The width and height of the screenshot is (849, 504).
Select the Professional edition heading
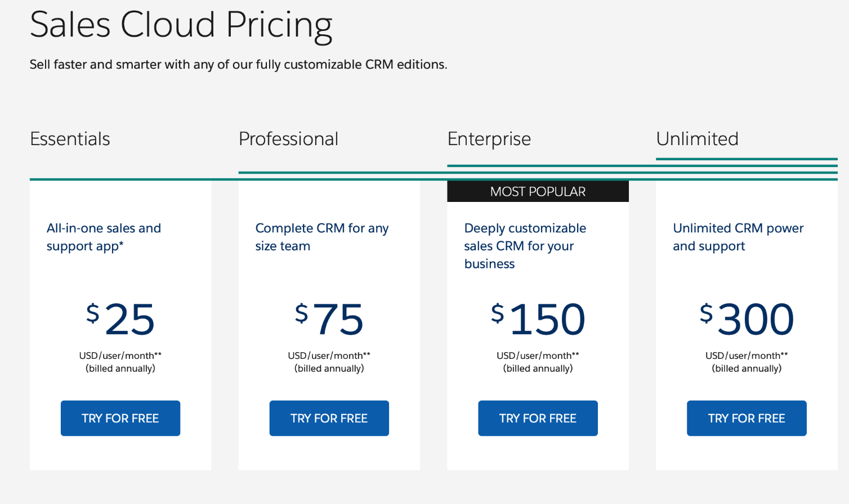tap(288, 139)
